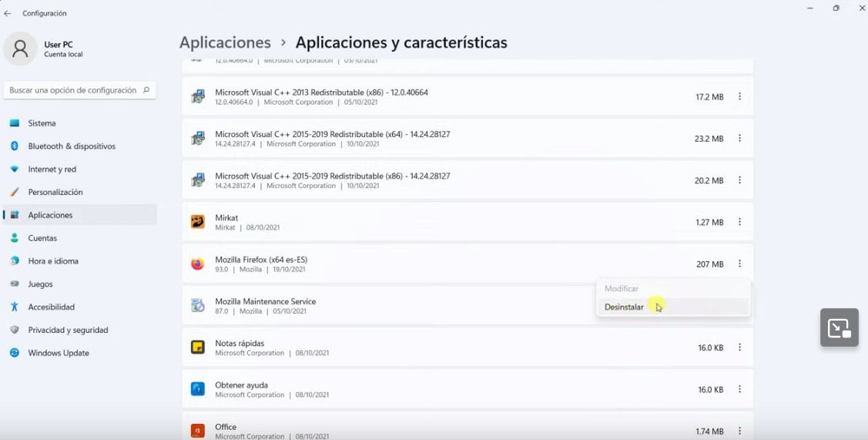Screen dimensions: 868x440
Task: Open Personalización settings
Action: point(80,192)
